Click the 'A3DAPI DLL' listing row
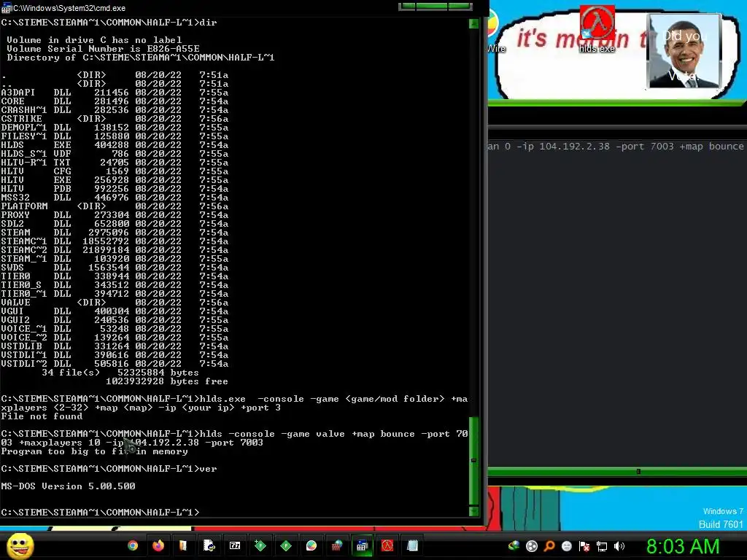 click(115, 93)
